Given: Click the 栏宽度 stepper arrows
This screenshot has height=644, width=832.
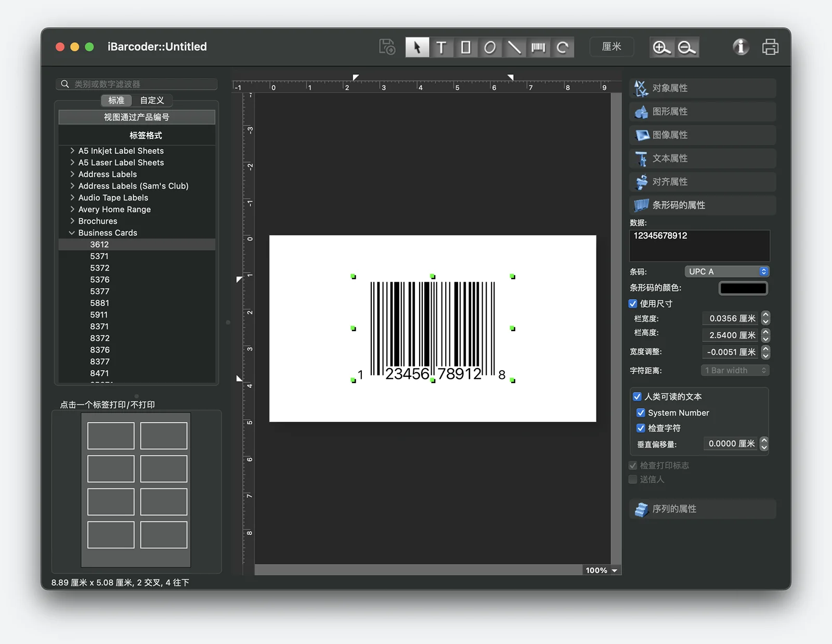Looking at the screenshot, I should (765, 318).
